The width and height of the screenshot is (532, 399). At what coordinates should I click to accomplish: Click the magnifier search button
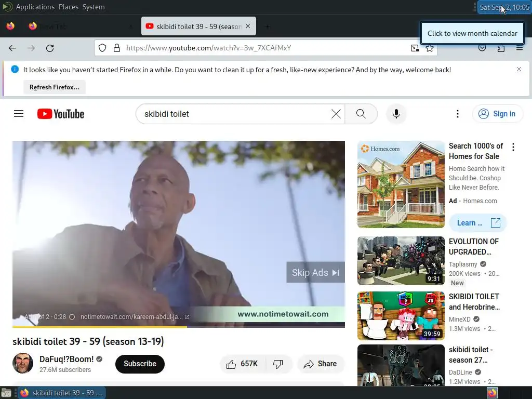(x=361, y=114)
